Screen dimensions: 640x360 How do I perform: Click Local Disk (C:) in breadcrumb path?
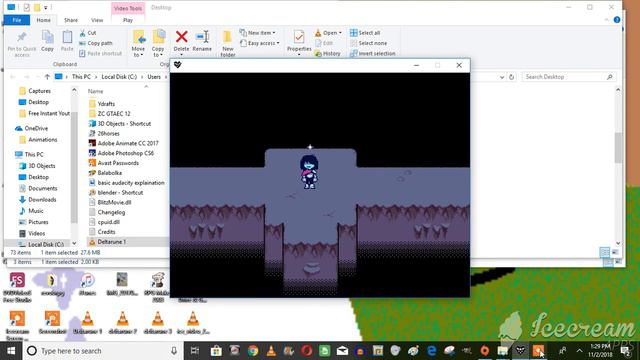click(x=119, y=77)
